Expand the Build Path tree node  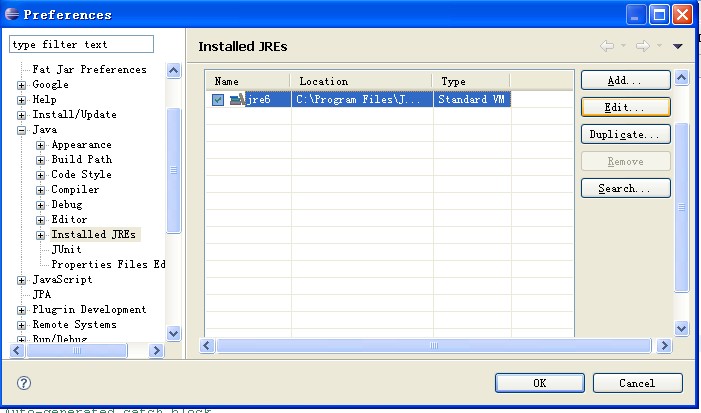[x=41, y=160]
